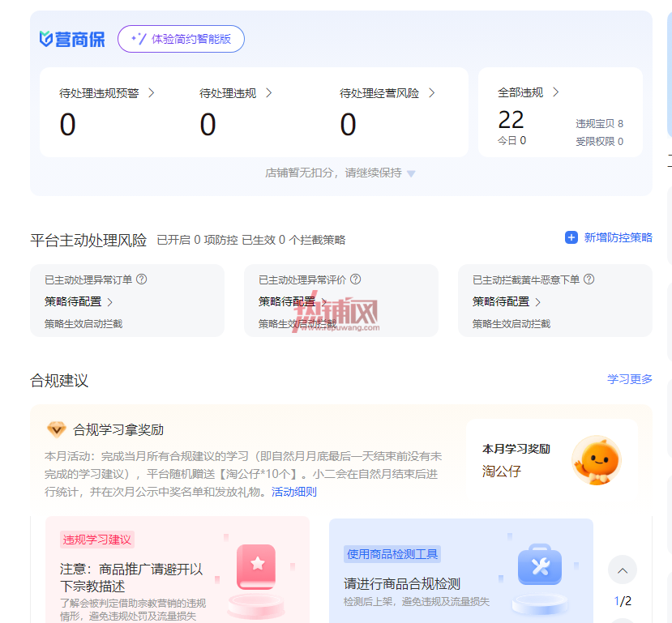Expand the 店铺暂无扣分 dropdown triangle
Image resolution: width=672 pixels, height=623 pixels.
(411, 174)
